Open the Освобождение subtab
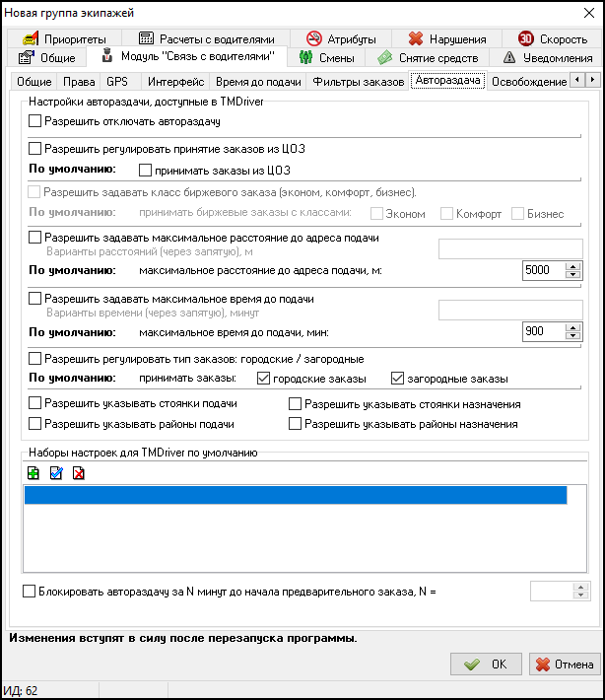 click(x=529, y=82)
